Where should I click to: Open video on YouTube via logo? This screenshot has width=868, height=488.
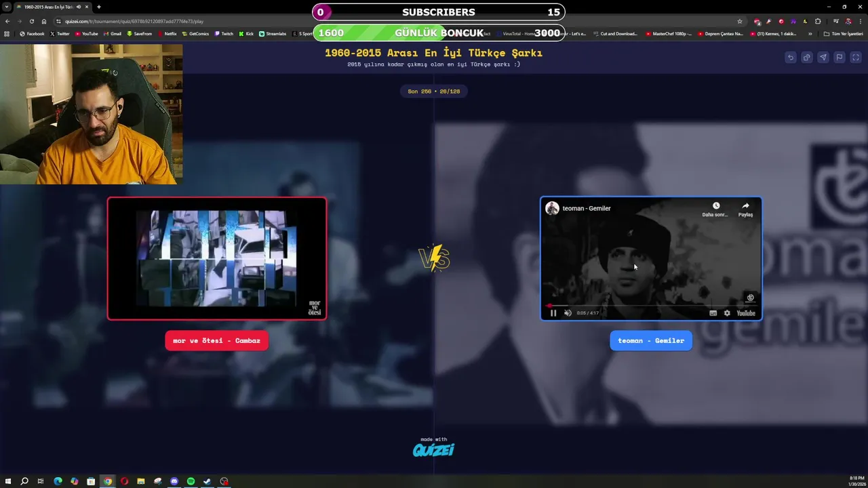[746, 313]
